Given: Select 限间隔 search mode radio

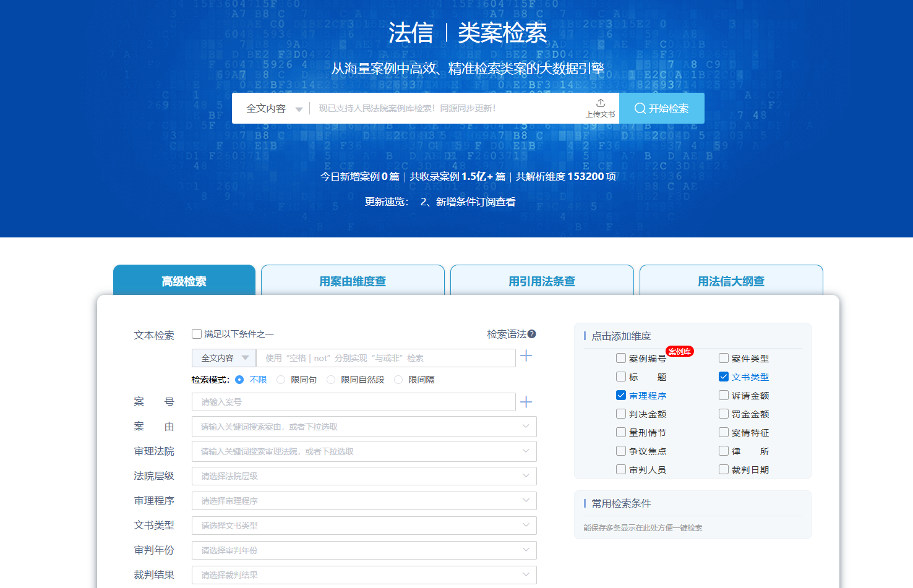Looking at the screenshot, I should tap(398, 380).
